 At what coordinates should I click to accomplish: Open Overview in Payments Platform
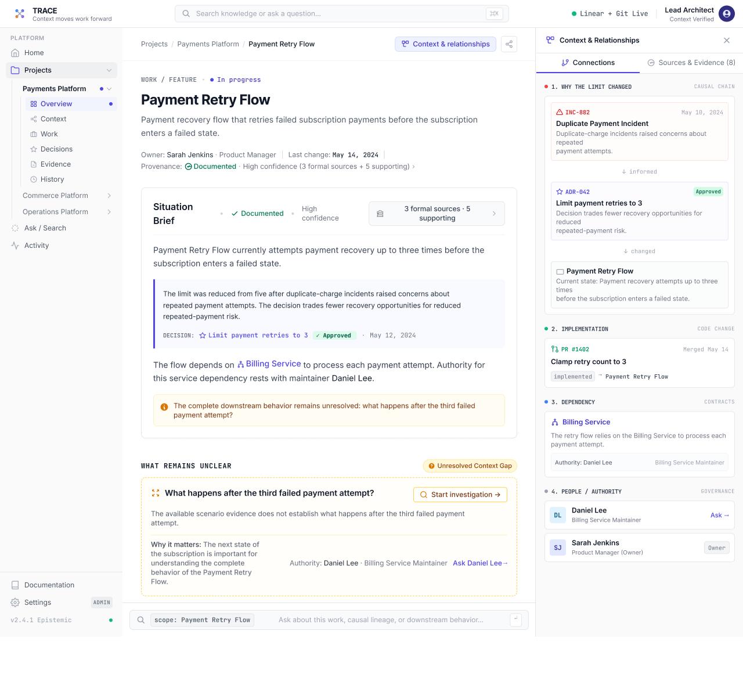71,104
